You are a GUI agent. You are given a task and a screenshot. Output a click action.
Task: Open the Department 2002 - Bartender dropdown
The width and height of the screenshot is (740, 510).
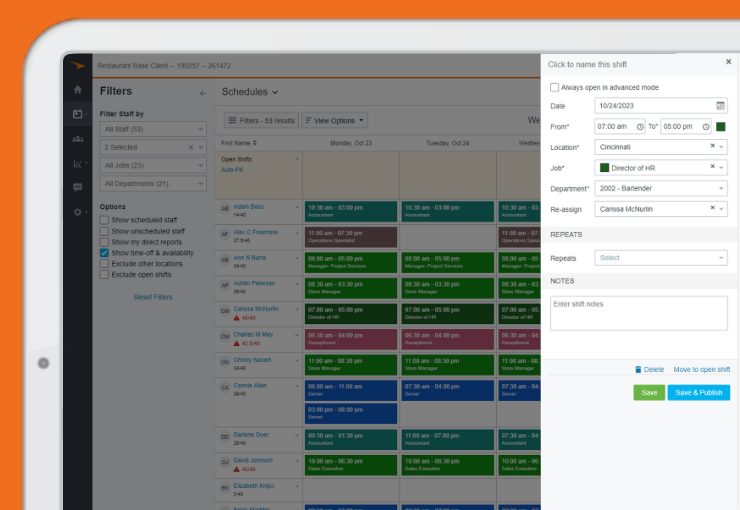(x=661, y=188)
